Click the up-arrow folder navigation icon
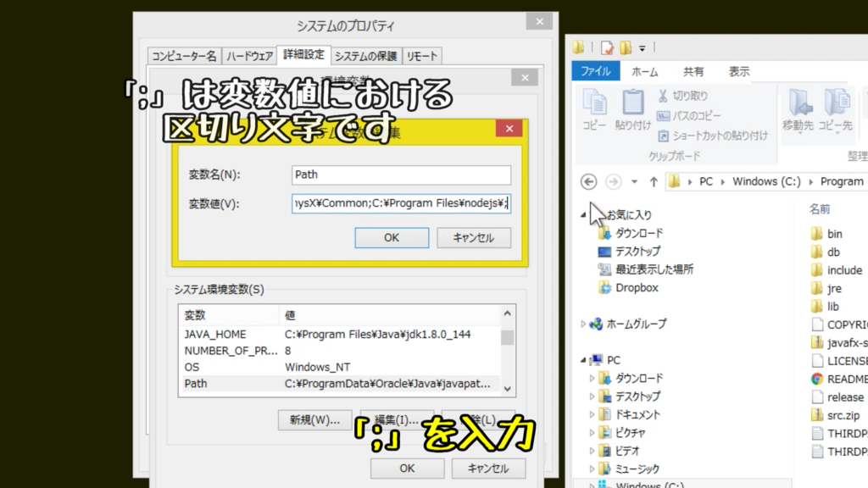Viewport: 868px width, 488px height. 652,180
